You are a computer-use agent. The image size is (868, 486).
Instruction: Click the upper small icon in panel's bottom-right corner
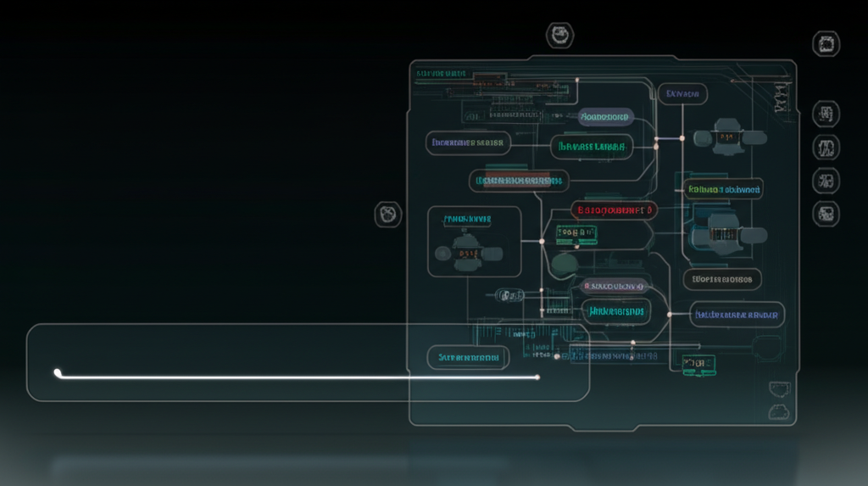point(777,389)
